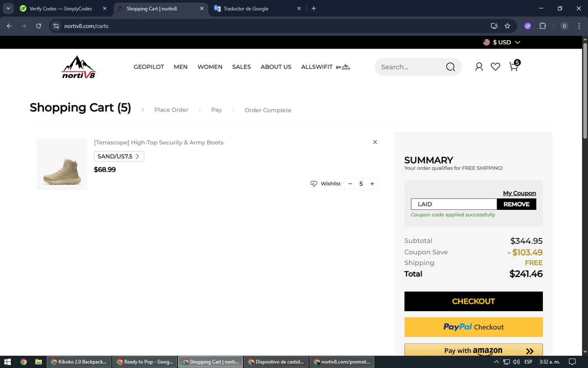
Task: Click the Coupon Save value - $103.49
Action: click(x=525, y=252)
